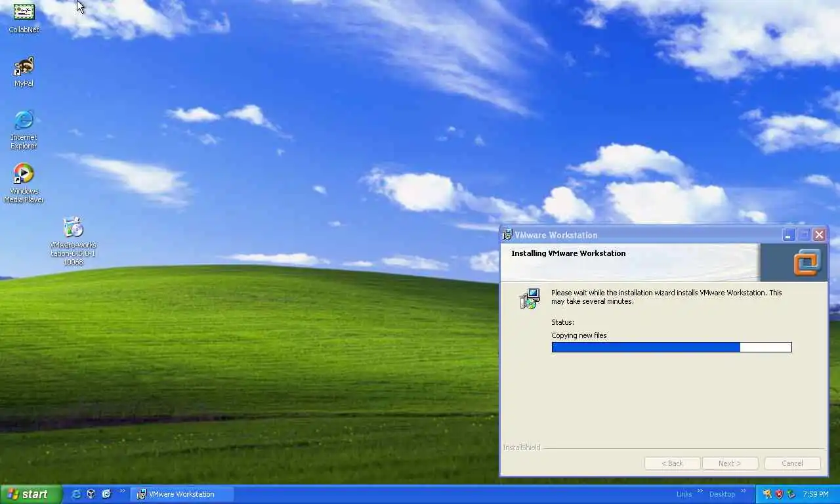Click the InstallShield label
840x504 pixels.
pyautogui.click(x=522, y=448)
